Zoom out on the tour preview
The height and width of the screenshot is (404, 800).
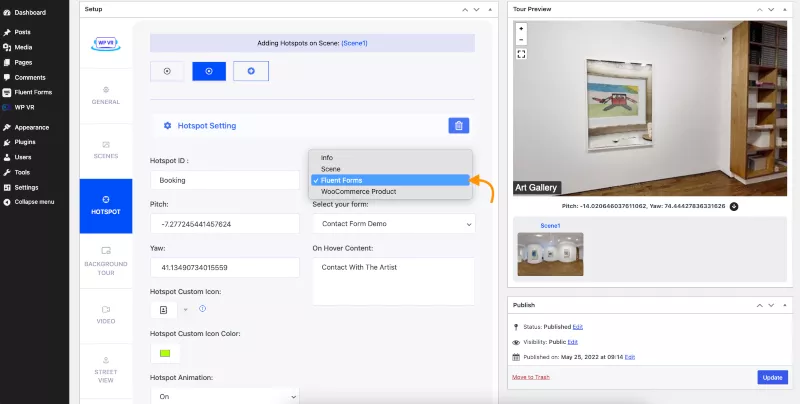click(521, 40)
